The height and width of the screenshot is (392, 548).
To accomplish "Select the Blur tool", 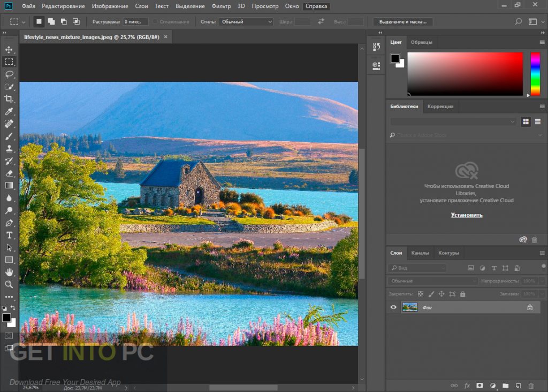I will coord(9,198).
